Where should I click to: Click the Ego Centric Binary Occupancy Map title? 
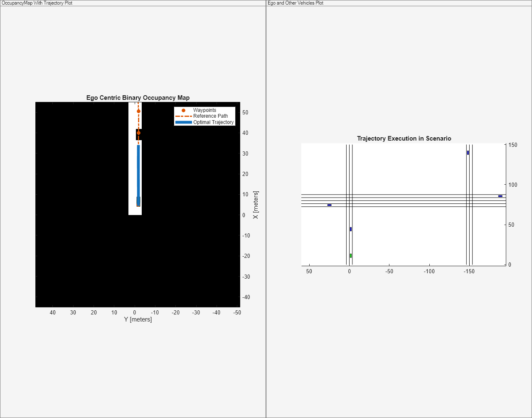(x=138, y=98)
